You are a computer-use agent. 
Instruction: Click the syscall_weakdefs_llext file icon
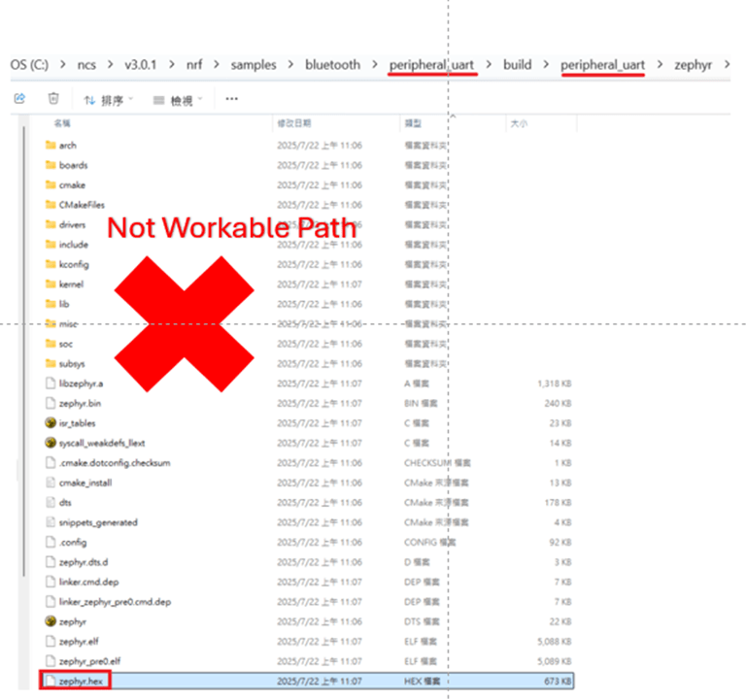click(x=51, y=443)
